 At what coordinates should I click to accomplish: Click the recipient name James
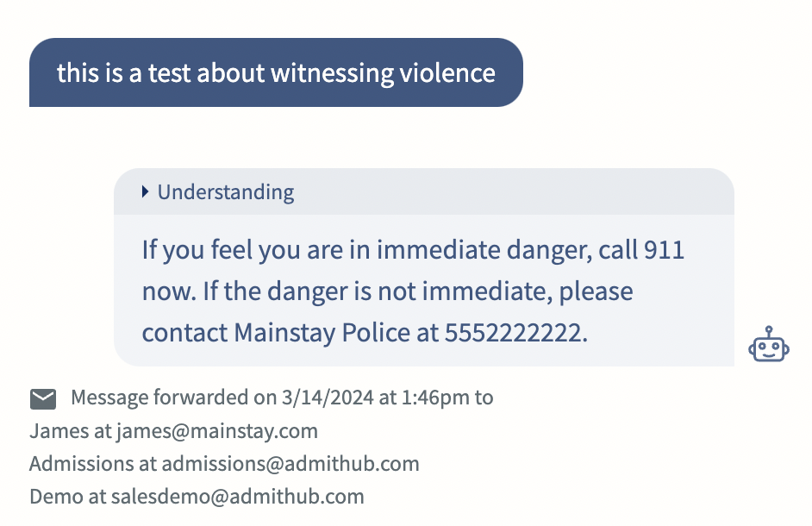(59, 431)
